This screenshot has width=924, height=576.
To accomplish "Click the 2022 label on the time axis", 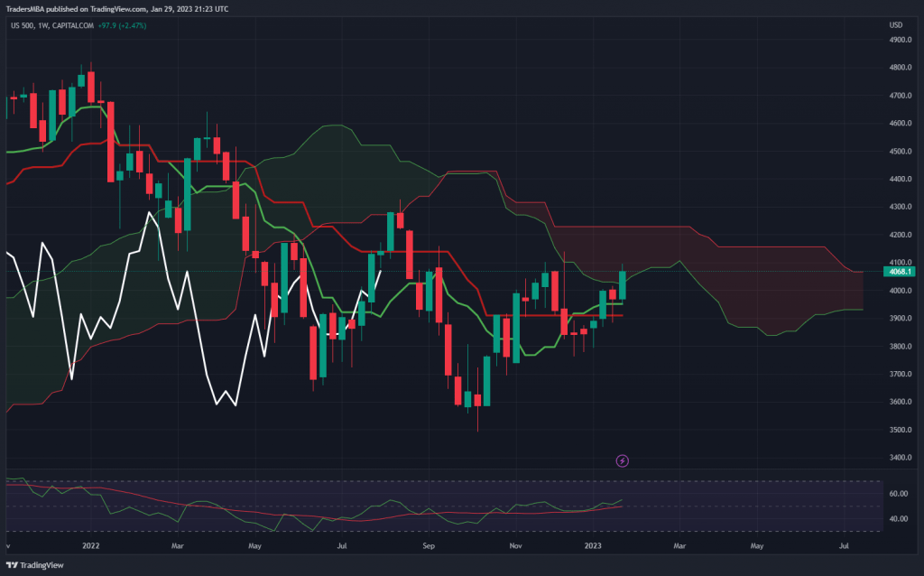I will click(90, 546).
